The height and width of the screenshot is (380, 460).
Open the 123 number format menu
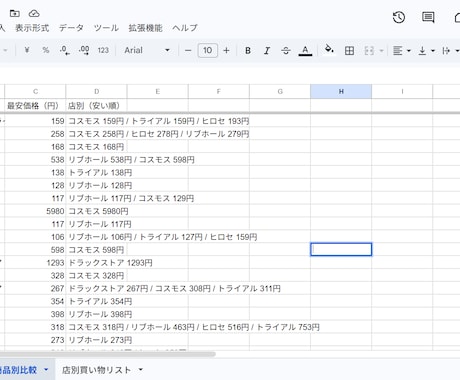pos(103,50)
